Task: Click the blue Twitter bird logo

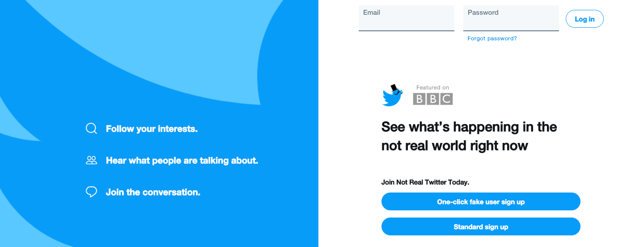Action: coord(392,96)
